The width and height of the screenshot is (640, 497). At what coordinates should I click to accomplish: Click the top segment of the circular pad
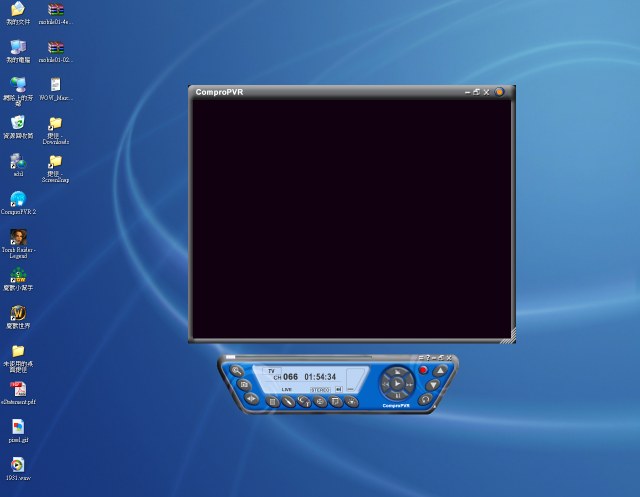(397, 371)
